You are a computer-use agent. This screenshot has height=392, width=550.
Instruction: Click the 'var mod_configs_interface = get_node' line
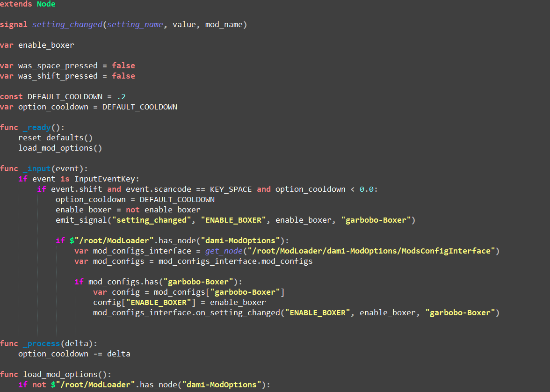[x=287, y=251]
